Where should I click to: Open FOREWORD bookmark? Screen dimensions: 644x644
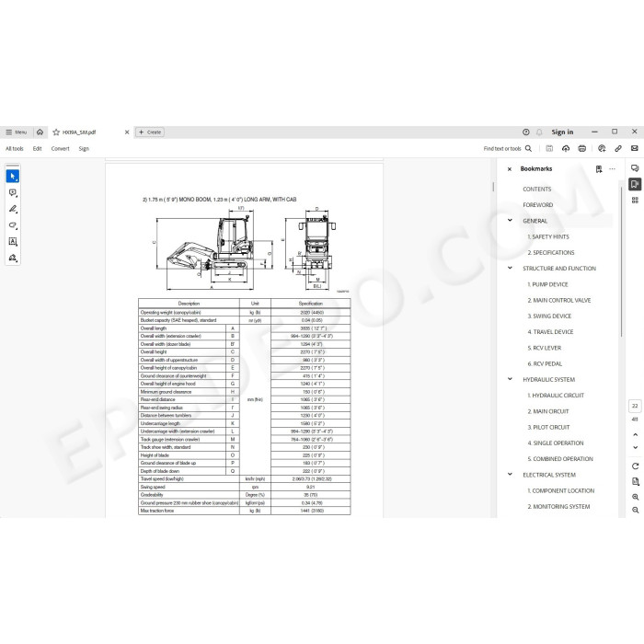coord(537,205)
